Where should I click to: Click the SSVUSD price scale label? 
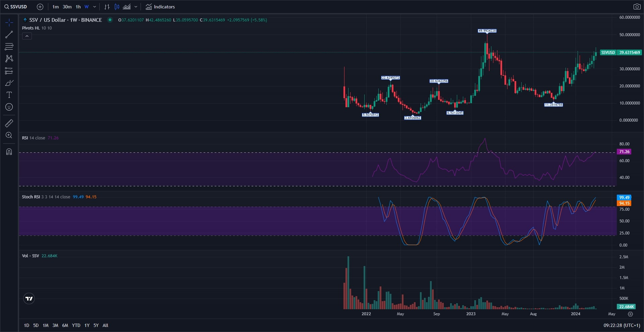608,53
